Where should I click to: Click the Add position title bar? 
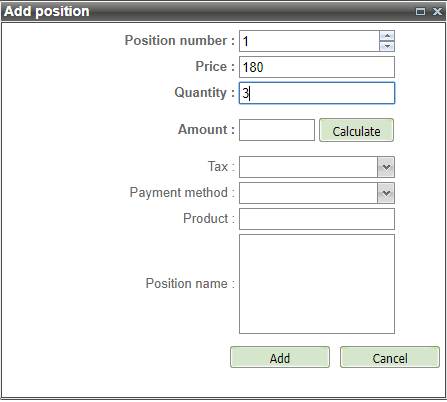click(x=223, y=12)
